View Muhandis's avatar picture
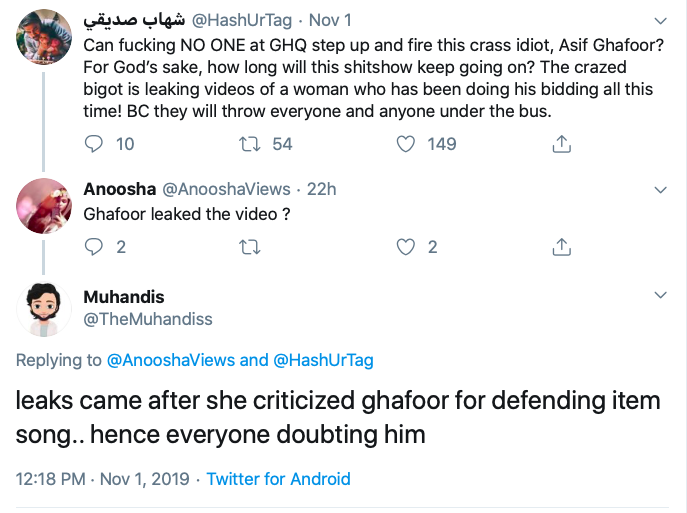 pos(45,310)
